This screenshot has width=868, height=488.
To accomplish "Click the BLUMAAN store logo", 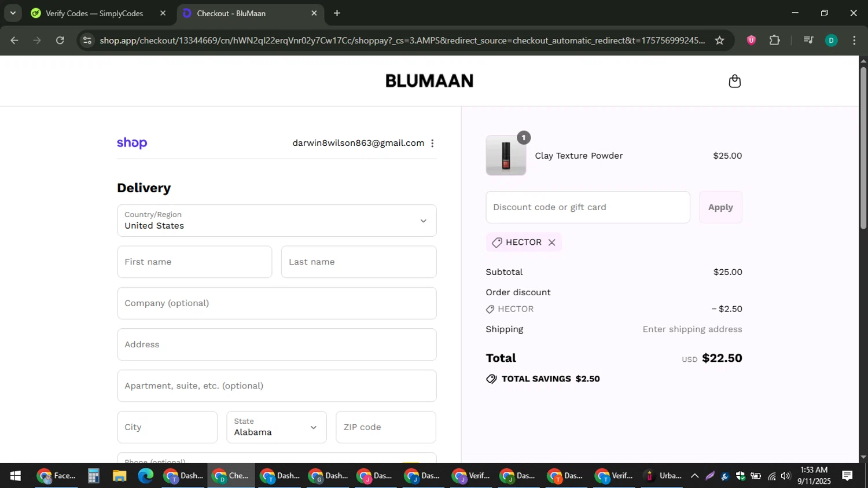I will (429, 80).
